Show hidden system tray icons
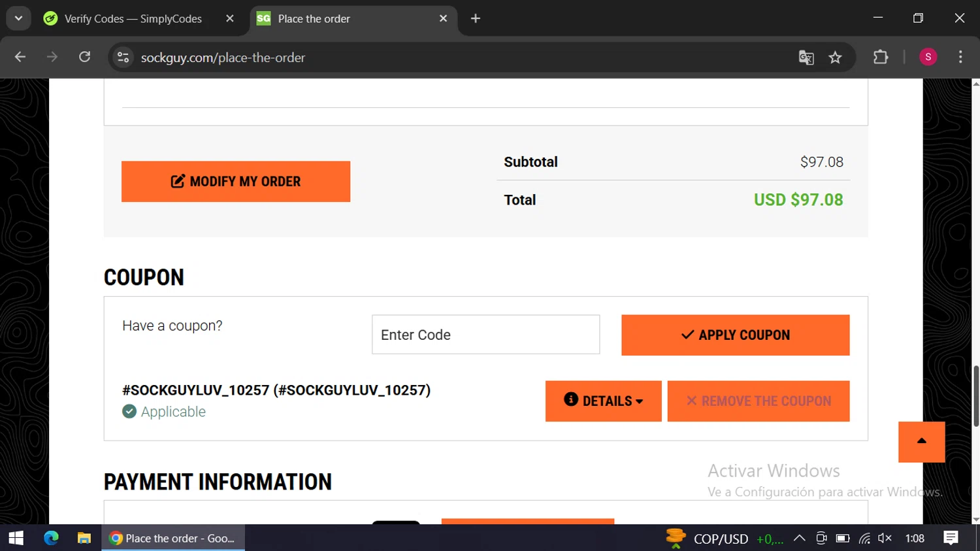Image resolution: width=980 pixels, height=551 pixels. coord(799,539)
